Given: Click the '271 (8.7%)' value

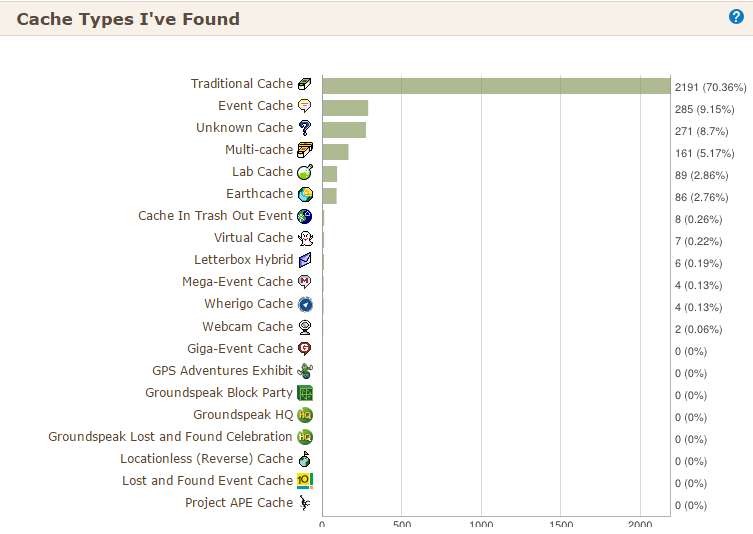Looking at the screenshot, I should tap(701, 132).
